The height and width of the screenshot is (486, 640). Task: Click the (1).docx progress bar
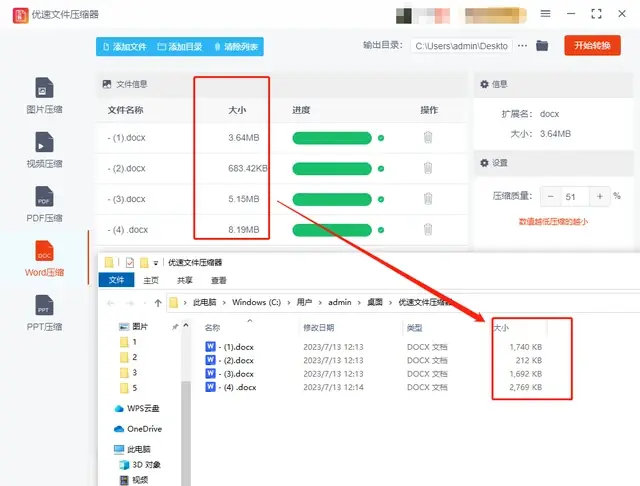pos(332,138)
